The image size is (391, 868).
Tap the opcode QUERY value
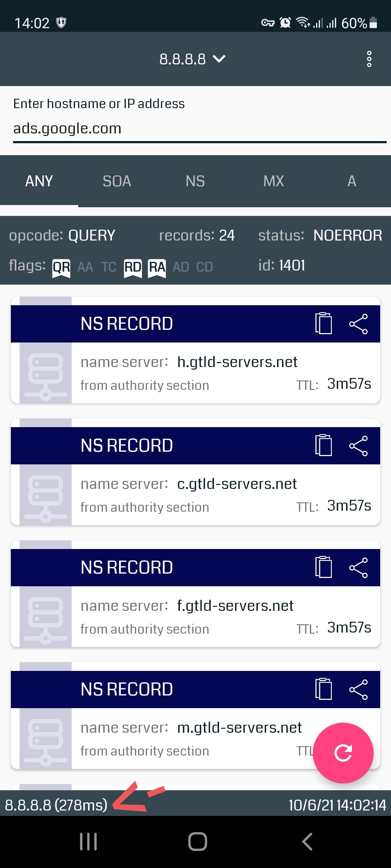pyautogui.click(x=92, y=235)
